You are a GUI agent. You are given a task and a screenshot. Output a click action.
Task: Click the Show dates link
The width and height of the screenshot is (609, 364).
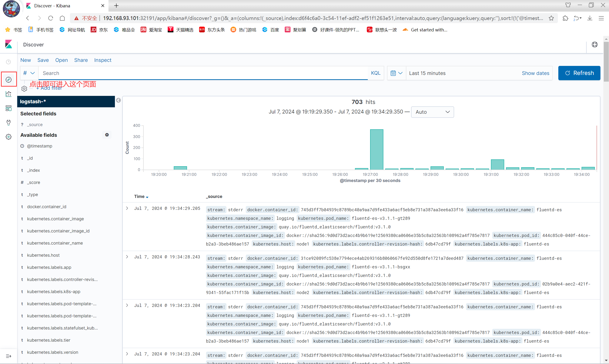pos(535,73)
